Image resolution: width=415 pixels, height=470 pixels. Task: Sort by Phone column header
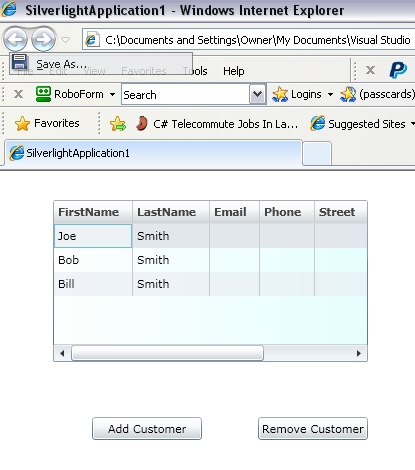287,212
